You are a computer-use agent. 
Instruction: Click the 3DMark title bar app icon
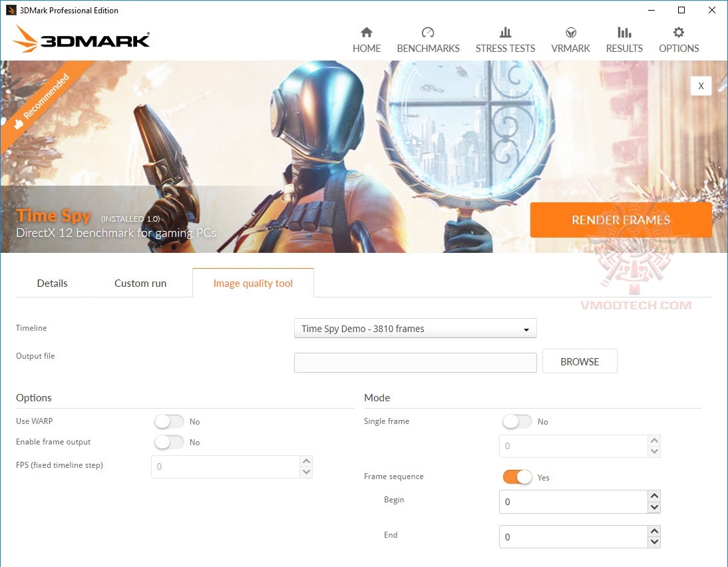(11, 10)
